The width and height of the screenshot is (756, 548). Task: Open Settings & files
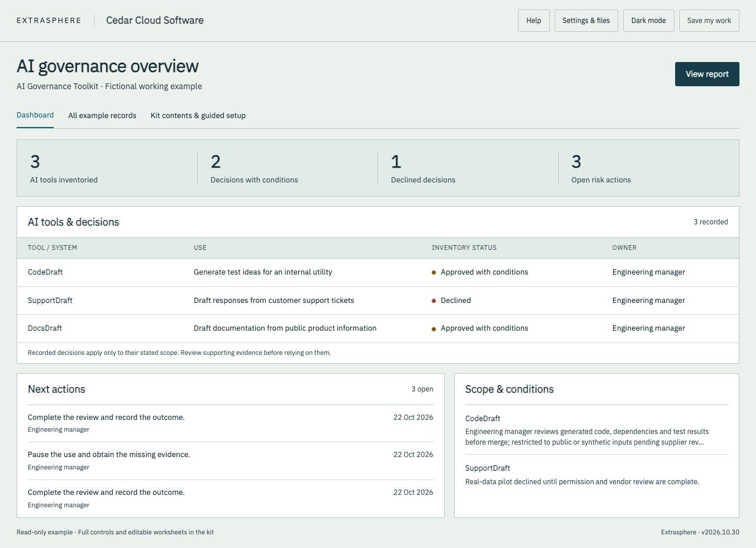click(586, 21)
